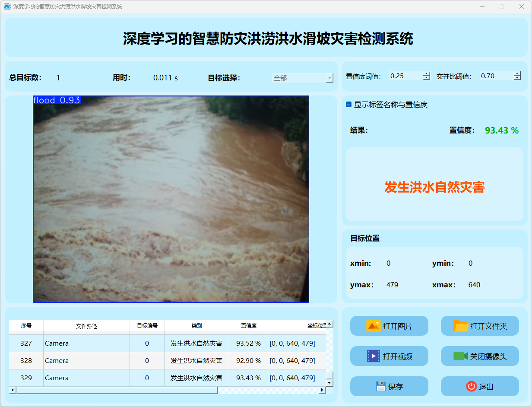Decrease the confidence threshold with down arrow
This screenshot has width=532, height=407.
coord(427,78)
